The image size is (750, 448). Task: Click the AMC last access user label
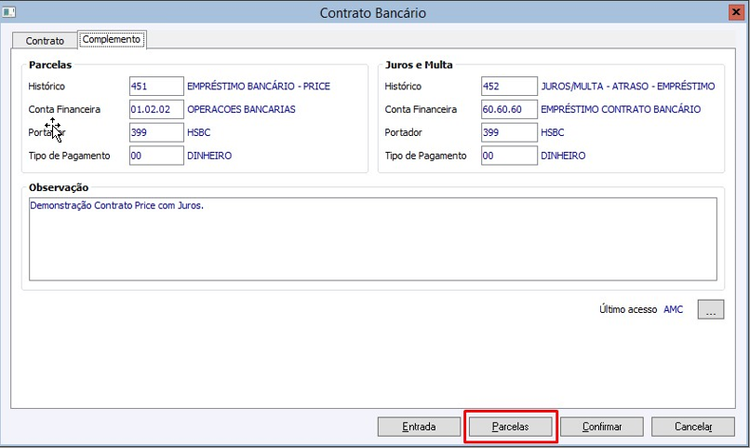673,310
